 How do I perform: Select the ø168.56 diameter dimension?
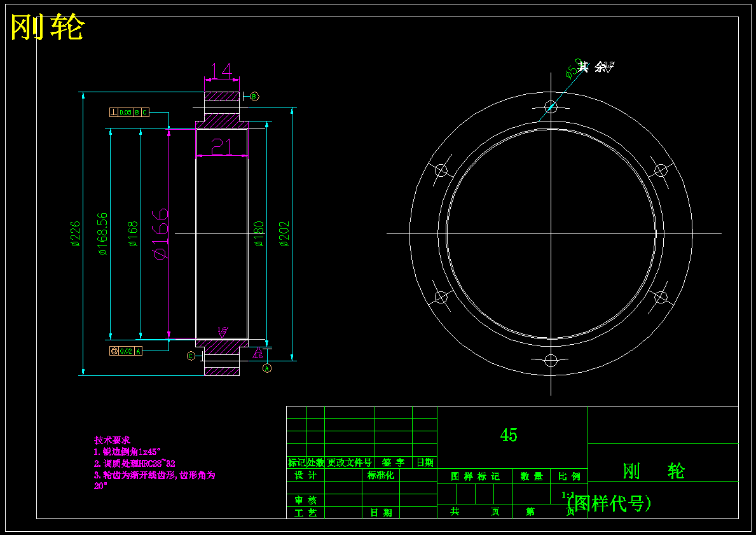[x=103, y=233]
